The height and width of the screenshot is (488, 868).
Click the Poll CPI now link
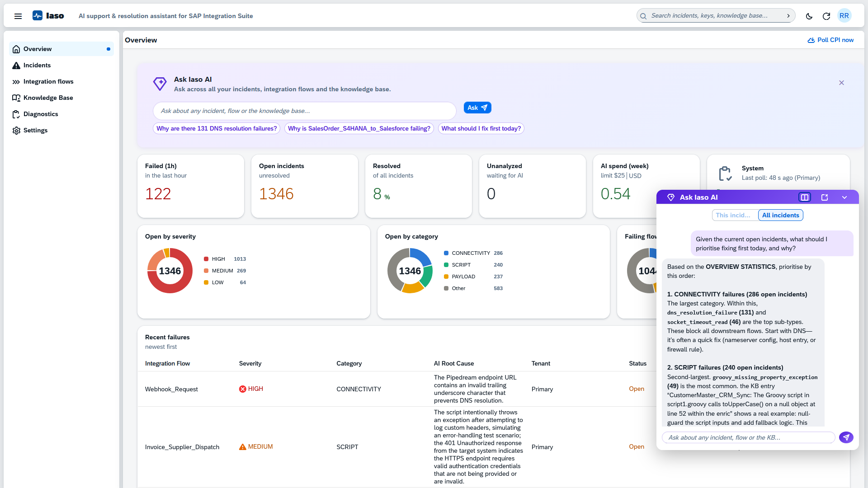pos(830,40)
